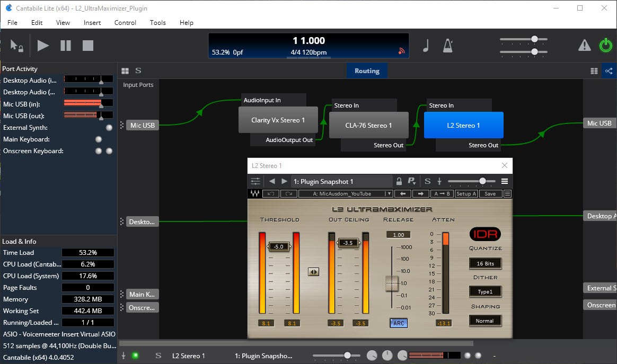The height and width of the screenshot is (364, 617).
Task: Load next Waves preset right arrow
Action: 421,193
